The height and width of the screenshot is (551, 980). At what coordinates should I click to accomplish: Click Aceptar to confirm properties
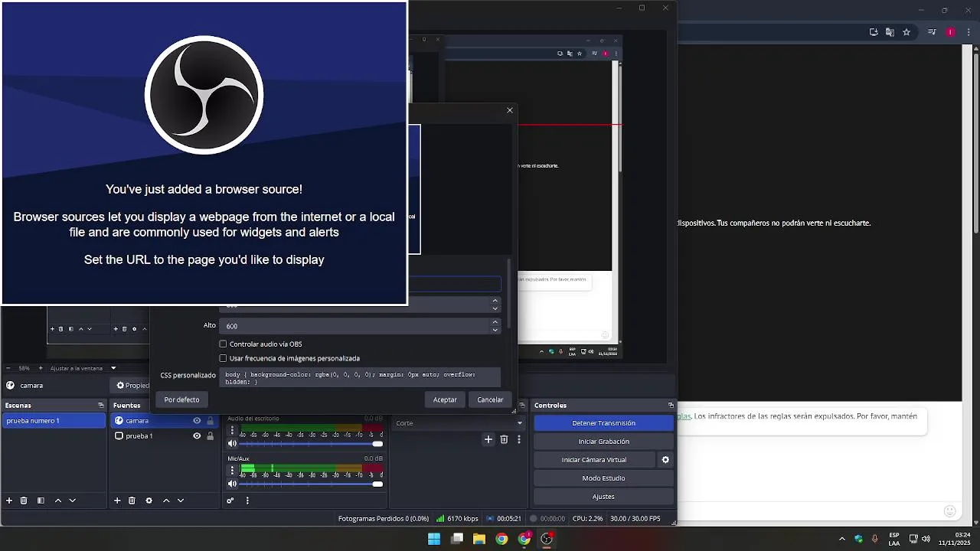click(x=445, y=399)
